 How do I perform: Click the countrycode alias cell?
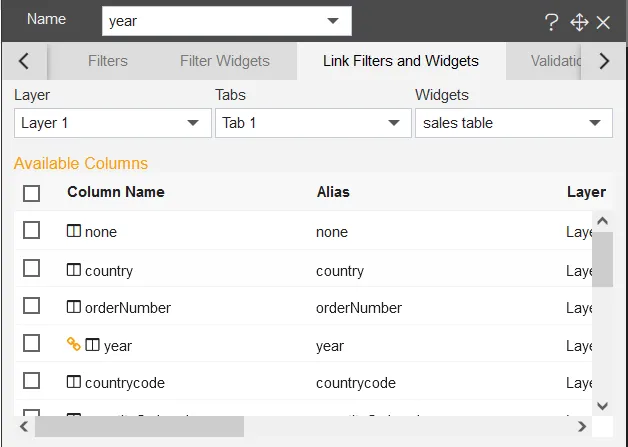pyautogui.click(x=356, y=383)
